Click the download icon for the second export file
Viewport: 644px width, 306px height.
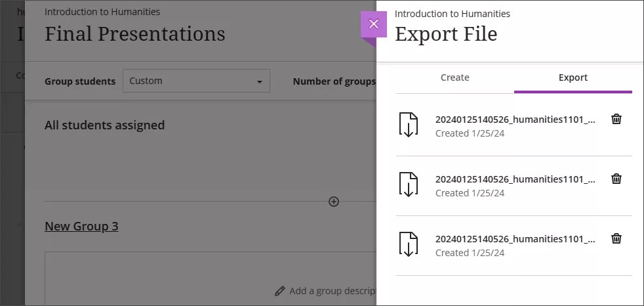tap(409, 185)
